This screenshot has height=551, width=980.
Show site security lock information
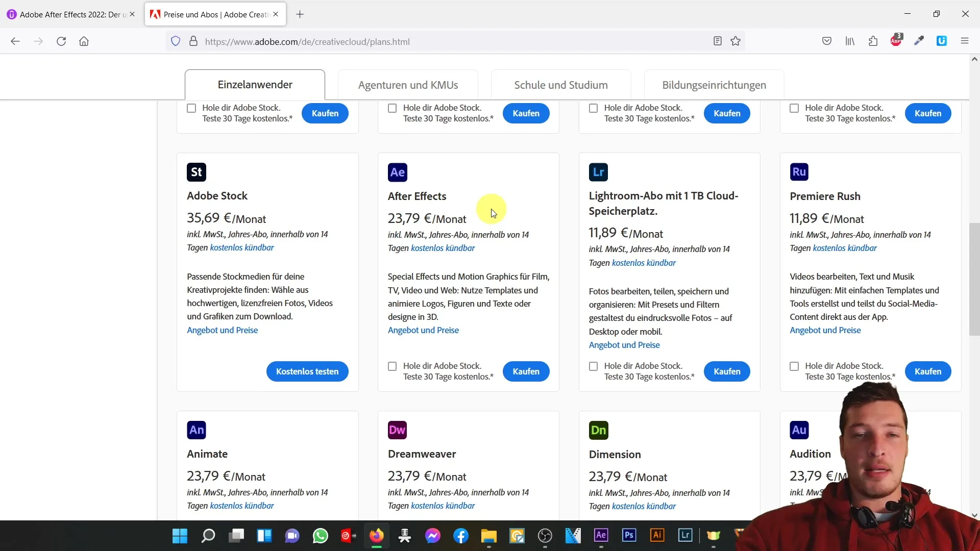point(193,41)
